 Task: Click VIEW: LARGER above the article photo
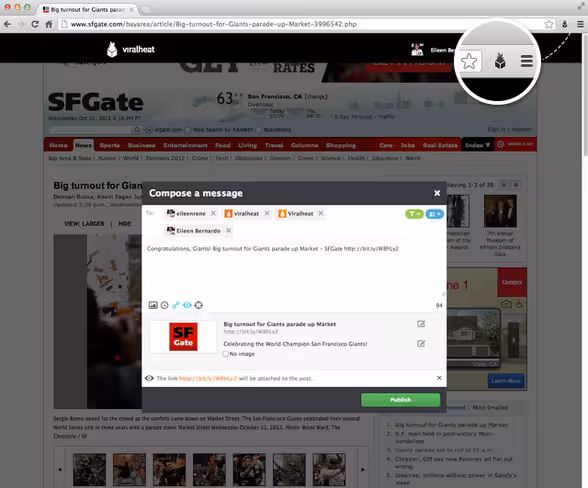(84, 224)
